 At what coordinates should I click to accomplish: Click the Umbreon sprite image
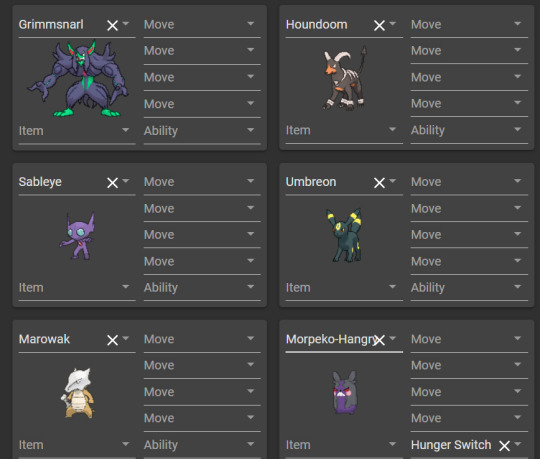click(x=344, y=235)
